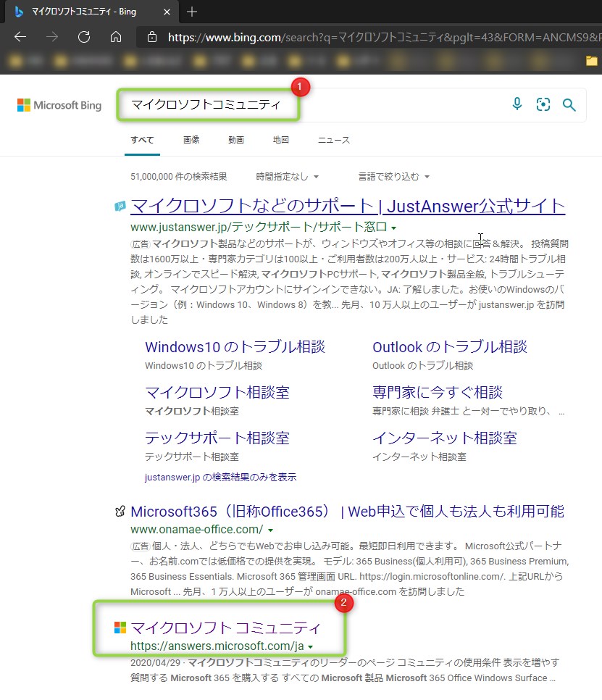
Task: Click the browser forward arrow
Action: [x=52, y=37]
